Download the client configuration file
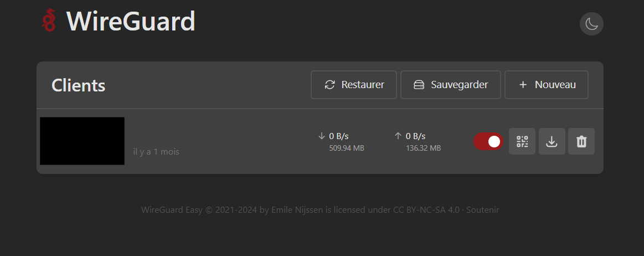The image size is (644, 256). point(552,141)
